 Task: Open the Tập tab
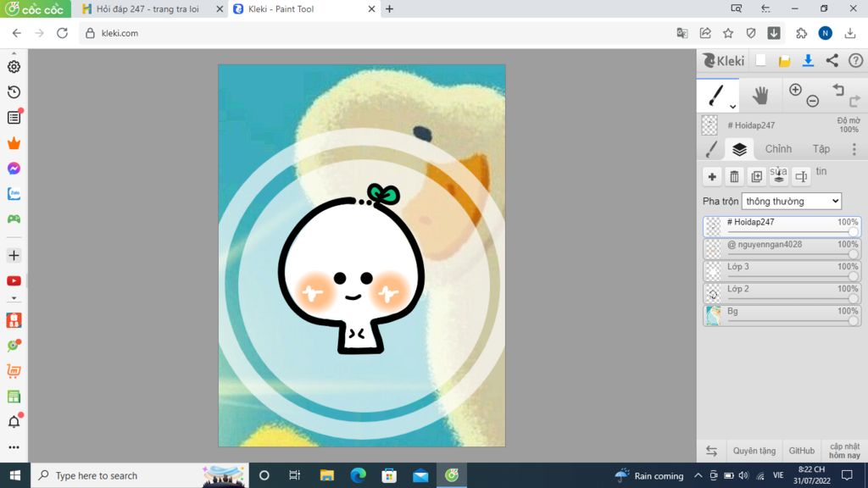click(821, 149)
